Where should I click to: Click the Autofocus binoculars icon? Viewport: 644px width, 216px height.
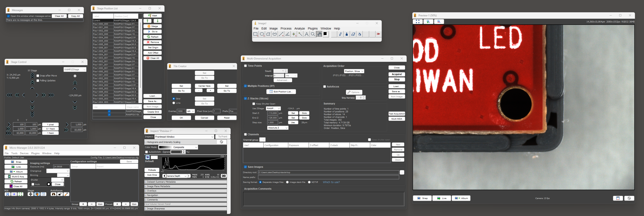point(53,194)
